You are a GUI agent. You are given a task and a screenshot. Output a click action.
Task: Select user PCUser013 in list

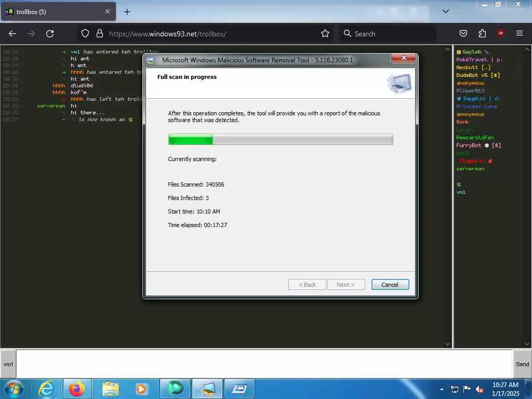pyautogui.click(x=470, y=91)
